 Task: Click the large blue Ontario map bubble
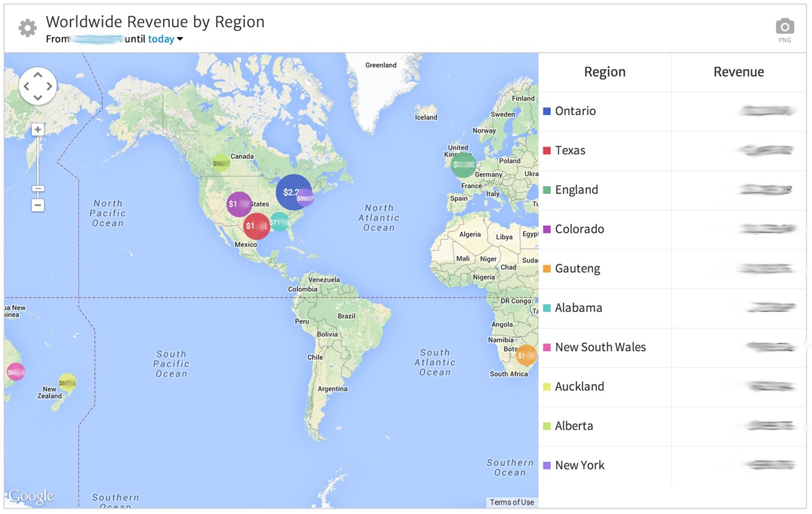292,192
